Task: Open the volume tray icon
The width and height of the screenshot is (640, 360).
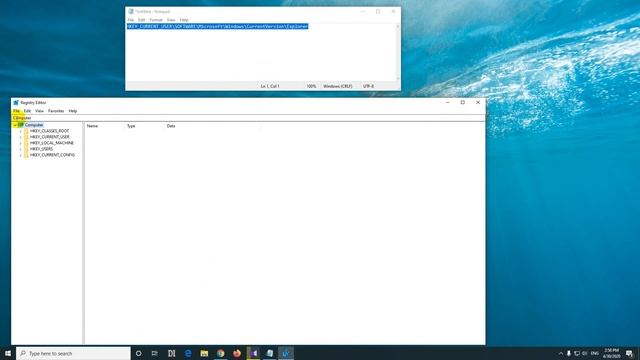Action: click(584, 353)
